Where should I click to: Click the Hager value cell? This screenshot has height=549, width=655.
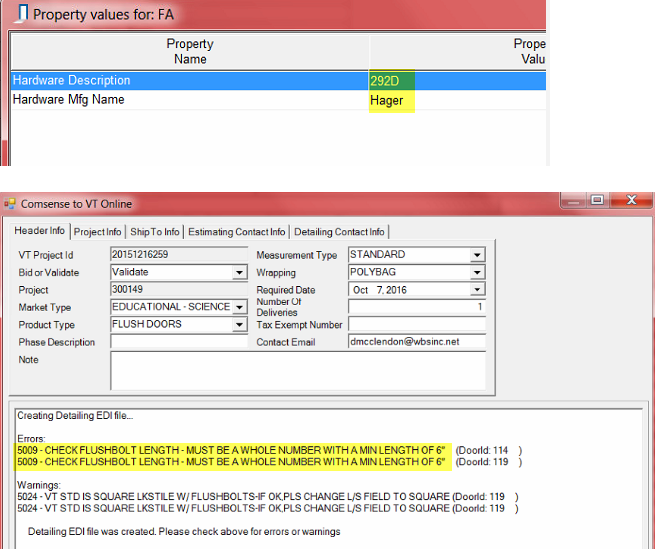pos(391,100)
